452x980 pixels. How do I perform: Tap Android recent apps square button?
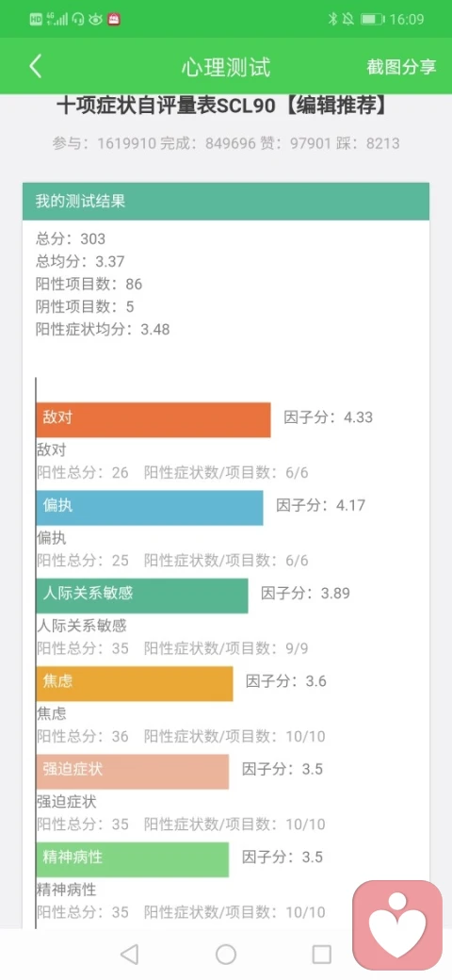click(321, 954)
